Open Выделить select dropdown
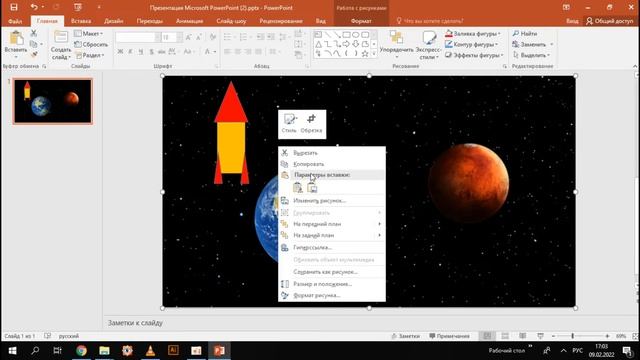Screen dimensions: 640x360 tap(531, 55)
